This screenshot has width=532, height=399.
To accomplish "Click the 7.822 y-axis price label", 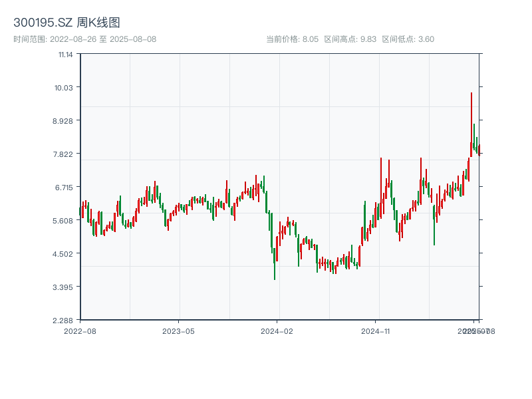I will point(65,154).
